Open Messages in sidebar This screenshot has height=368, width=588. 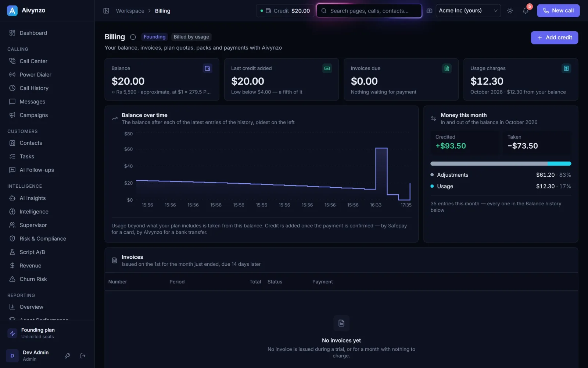pos(47,102)
